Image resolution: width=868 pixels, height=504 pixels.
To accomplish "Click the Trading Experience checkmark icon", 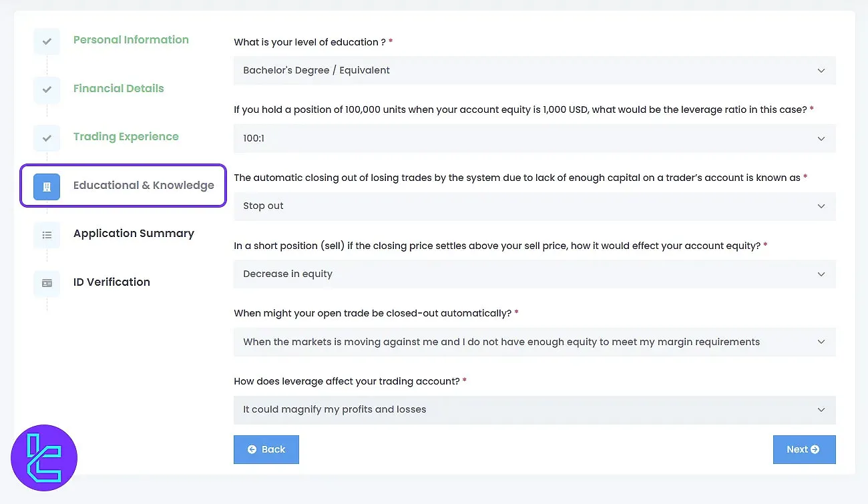I will click(46, 138).
